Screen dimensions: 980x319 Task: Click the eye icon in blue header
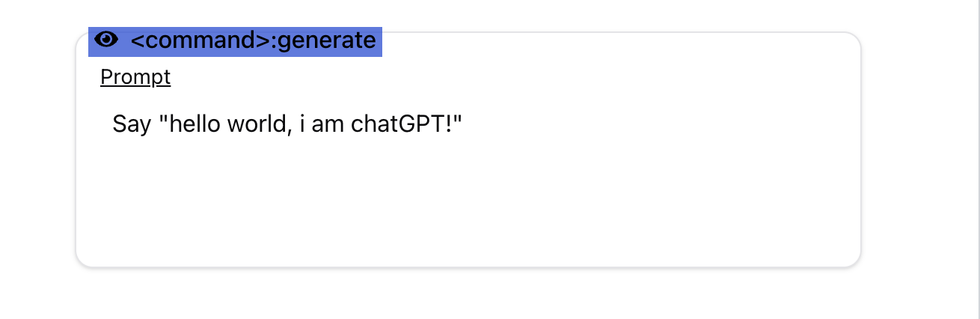[x=107, y=40]
